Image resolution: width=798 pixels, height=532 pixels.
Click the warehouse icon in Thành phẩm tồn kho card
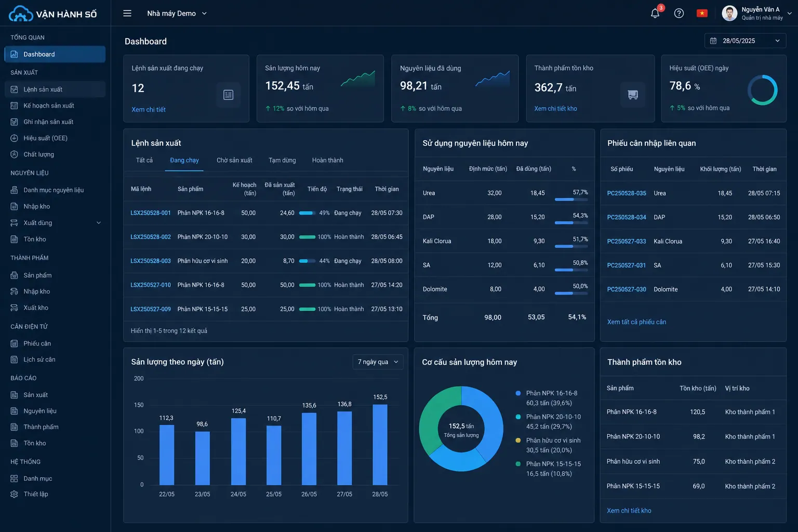pyautogui.click(x=633, y=95)
